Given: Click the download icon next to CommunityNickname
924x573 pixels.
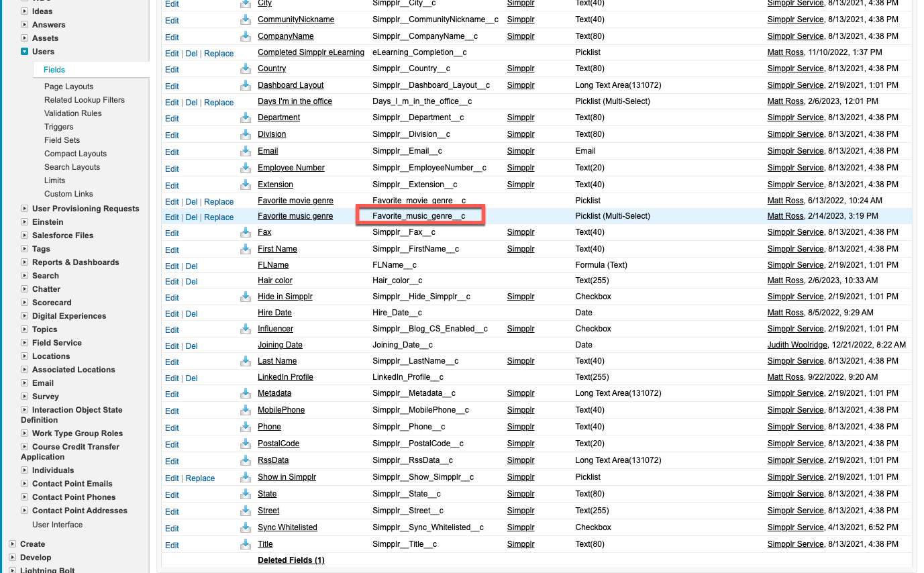Looking at the screenshot, I should click(x=246, y=19).
